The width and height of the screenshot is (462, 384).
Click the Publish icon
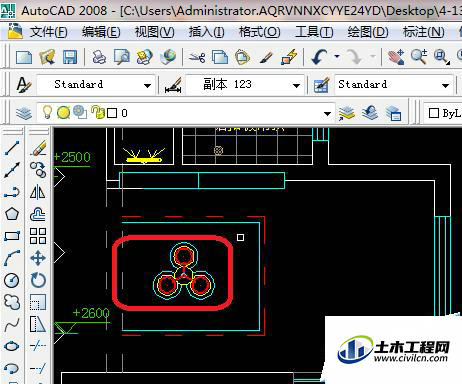tap(145, 57)
